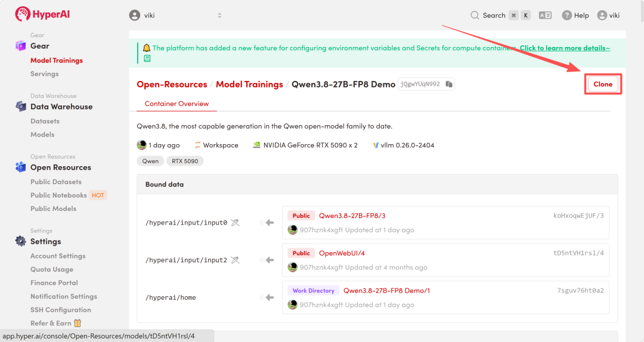644x342 pixels.
Task: Click the Public badge on OpenWebUI/4
Action: 301,253
